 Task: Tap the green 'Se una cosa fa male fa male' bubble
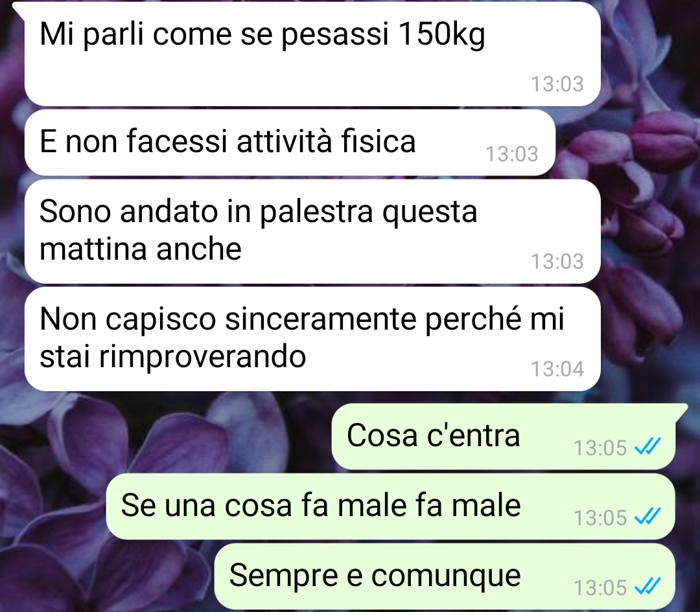[391, 506]
